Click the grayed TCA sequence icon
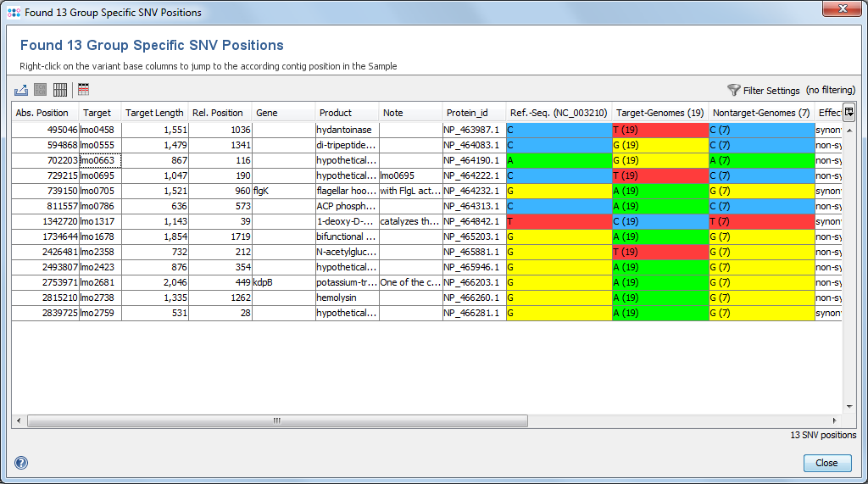The width and height of the screenshot is (868, 484). (x=41, y=90)
